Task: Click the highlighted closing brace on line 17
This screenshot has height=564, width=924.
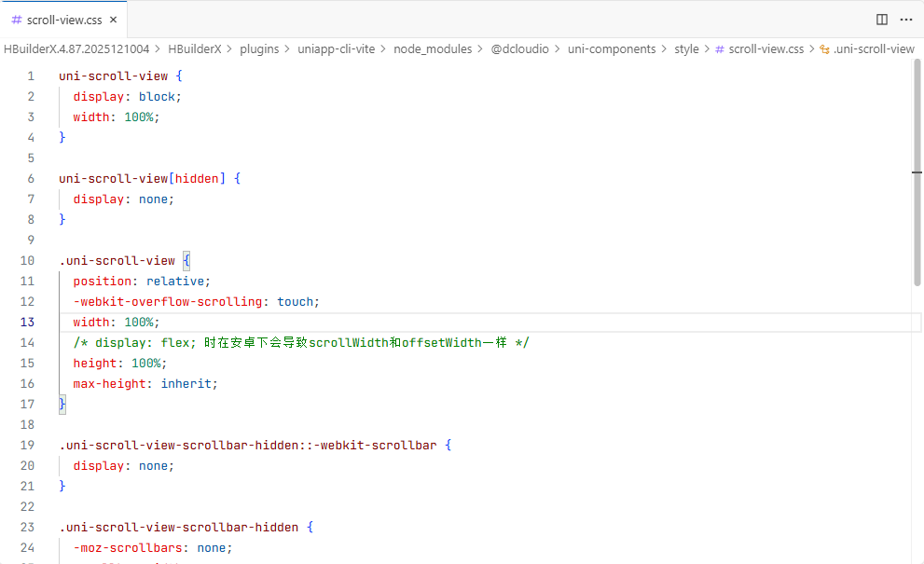Action: (62, 405)
